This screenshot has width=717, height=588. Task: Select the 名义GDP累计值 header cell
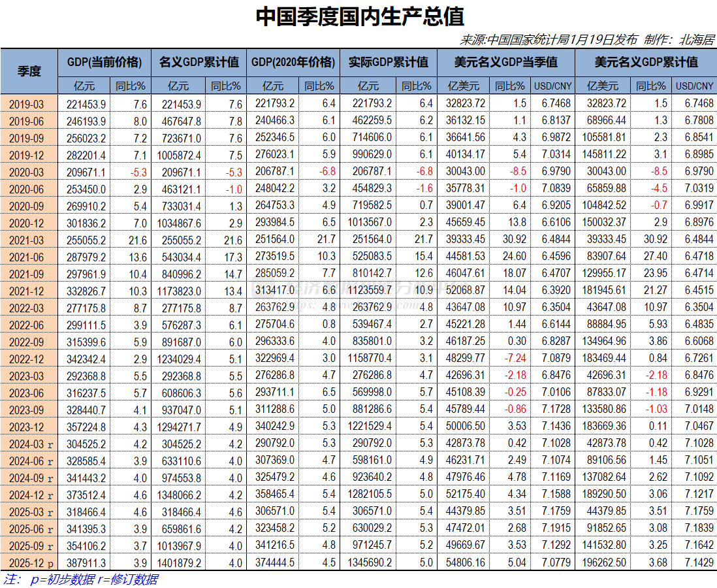click(x=198, y=63)
